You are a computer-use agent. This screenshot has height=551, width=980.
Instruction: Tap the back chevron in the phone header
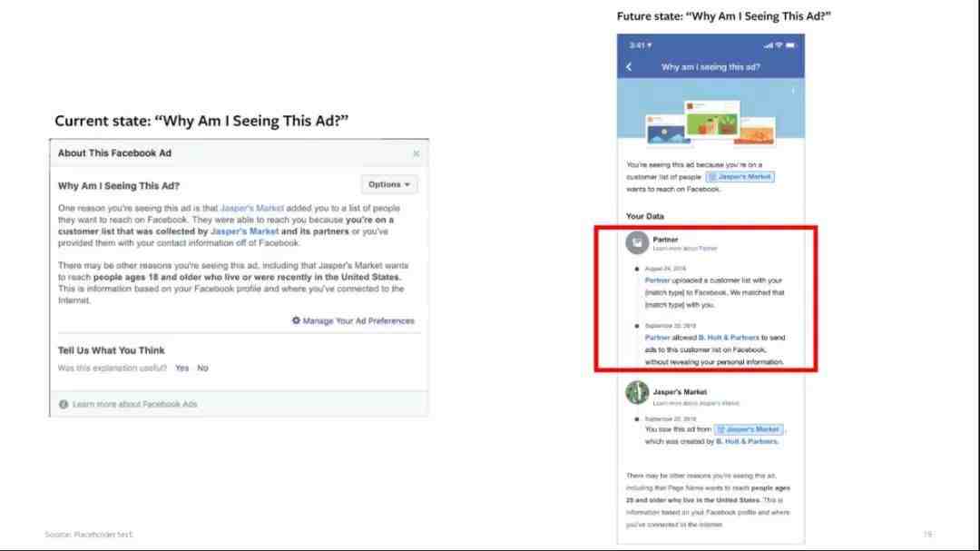pyautogui.click(x=629, y=67)
